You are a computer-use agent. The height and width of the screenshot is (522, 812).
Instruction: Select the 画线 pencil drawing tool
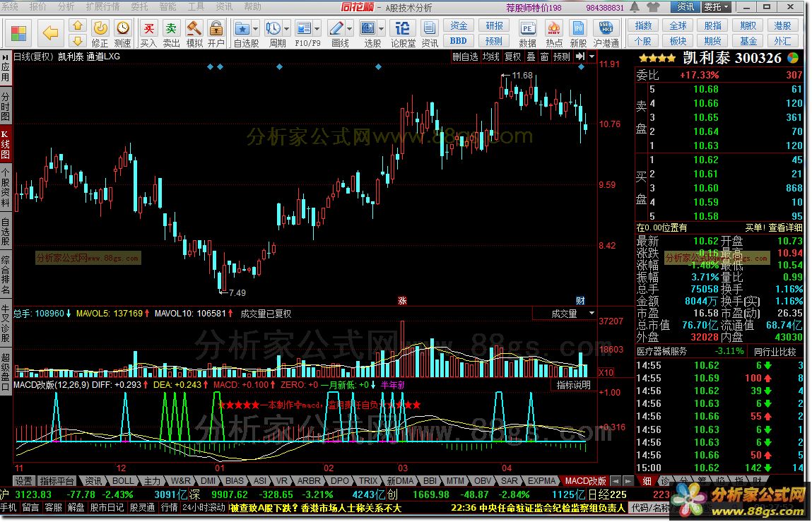336,28
